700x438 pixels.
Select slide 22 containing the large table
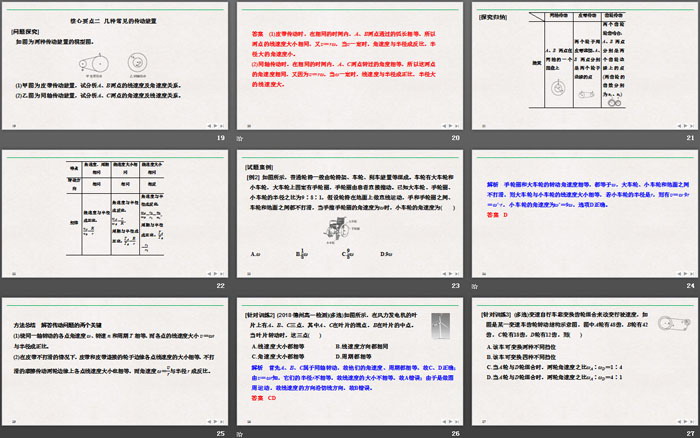point(115,211)
